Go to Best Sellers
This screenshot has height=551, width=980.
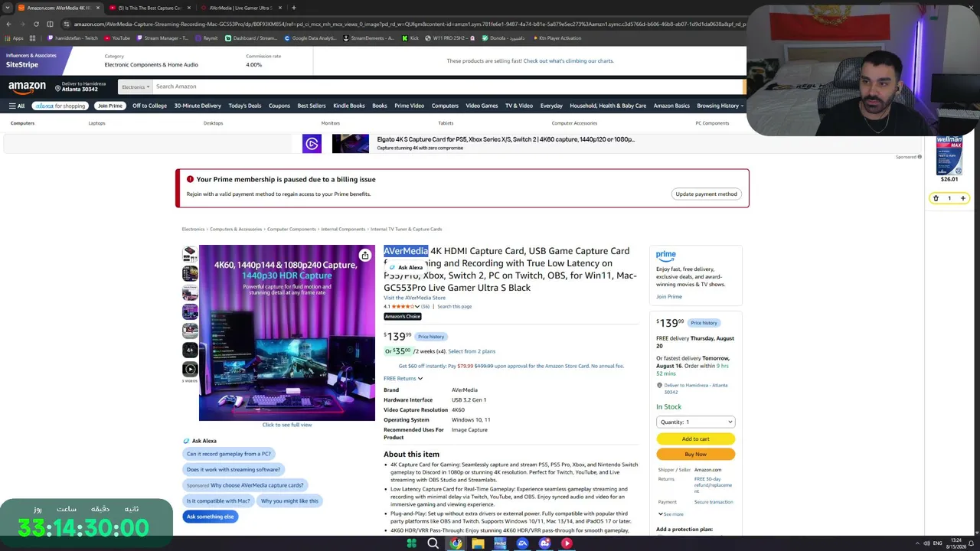point(312,106)
